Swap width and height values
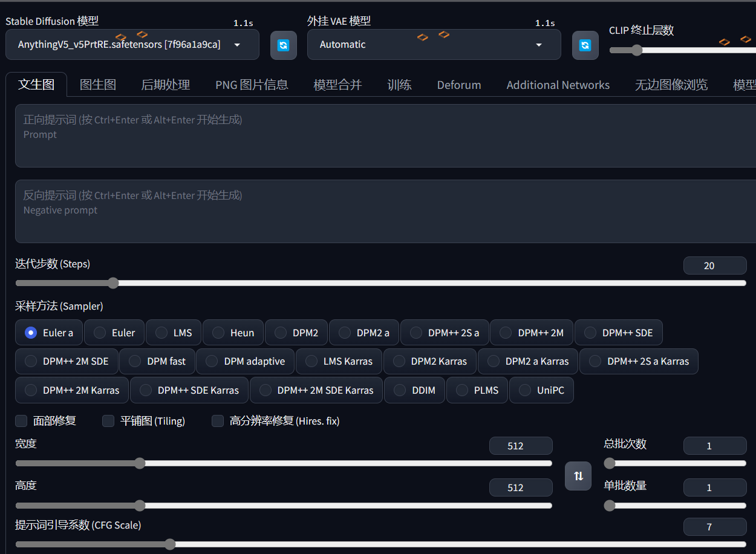The height and width of the screenshot is (554, 756). click(578, 476)
